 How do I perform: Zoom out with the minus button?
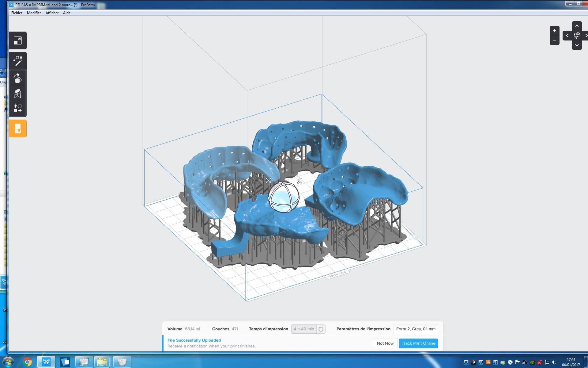click(554, 40)
